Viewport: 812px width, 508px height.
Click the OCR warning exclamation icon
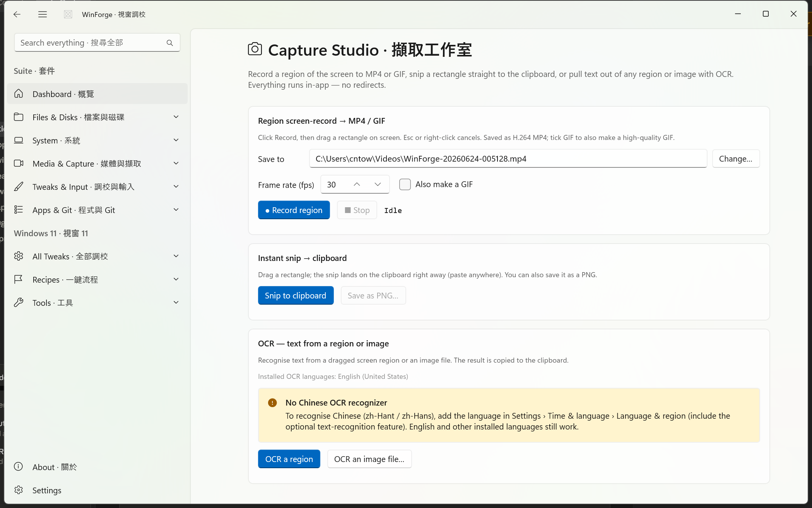click(272, 403)
